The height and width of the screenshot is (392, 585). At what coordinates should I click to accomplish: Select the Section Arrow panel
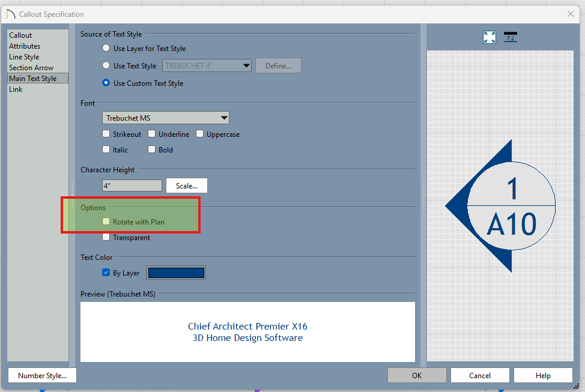(31, 68)
